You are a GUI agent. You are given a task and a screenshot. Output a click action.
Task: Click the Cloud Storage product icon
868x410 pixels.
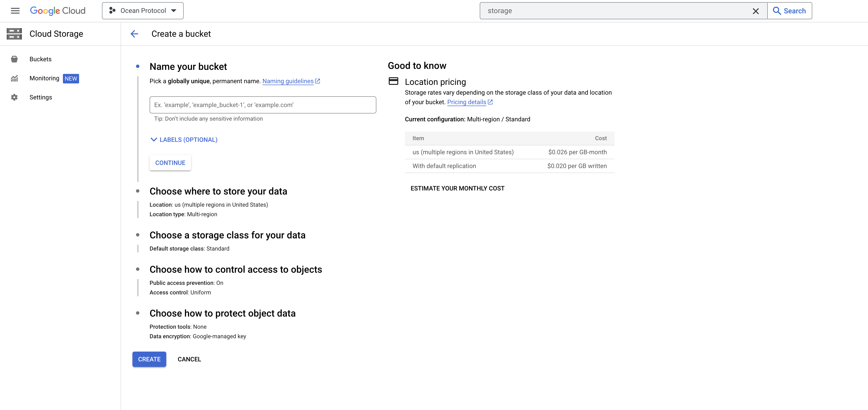tap(14, 34)
